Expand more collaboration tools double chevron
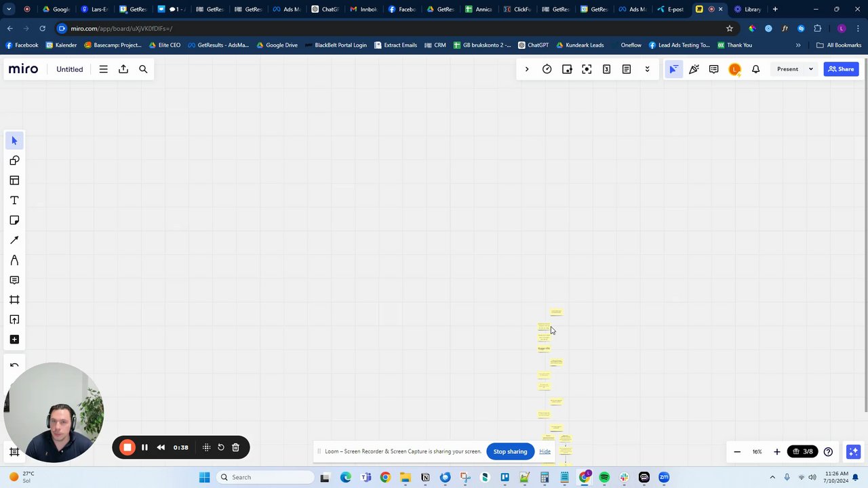Viewport: 868px width, 488px height. 647,69
